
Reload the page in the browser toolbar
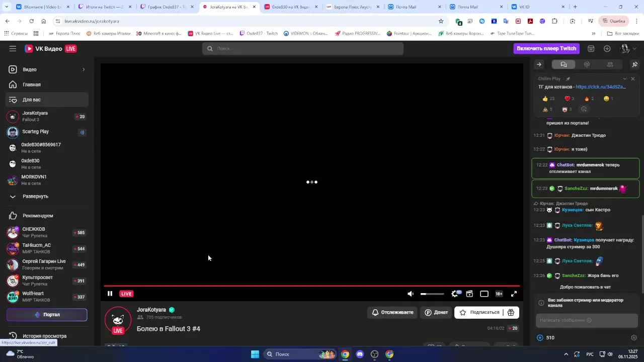pos(31,21)
